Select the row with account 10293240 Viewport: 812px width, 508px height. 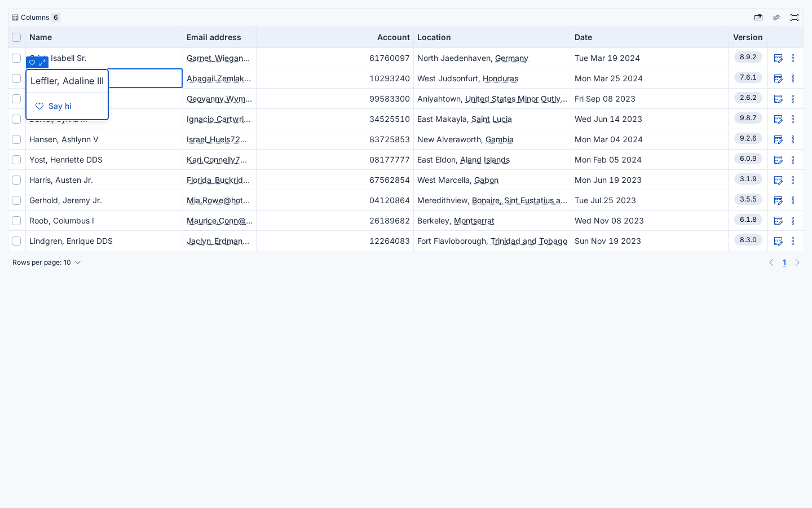pos(16,78)
